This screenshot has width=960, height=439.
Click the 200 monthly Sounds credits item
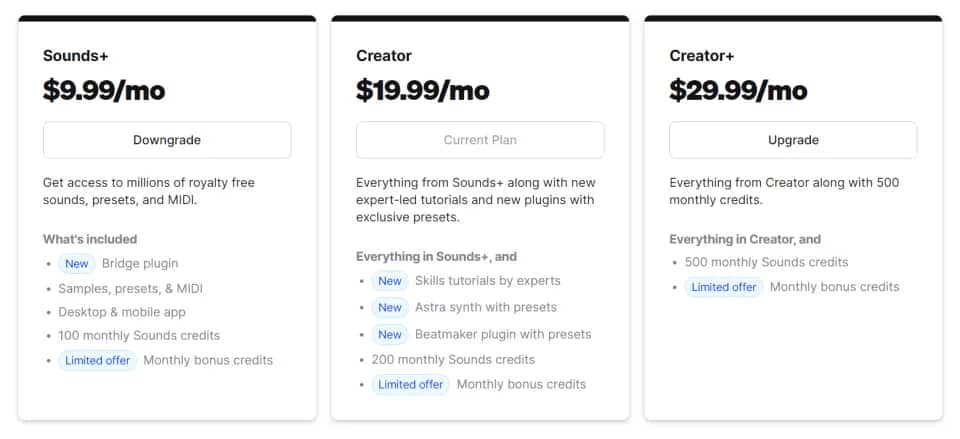click(453, 359)
